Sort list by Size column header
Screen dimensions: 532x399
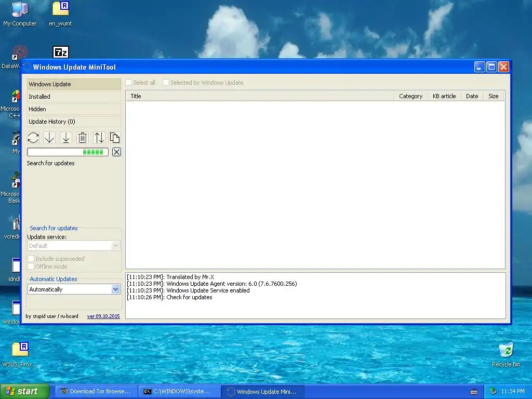pos(494,96)
